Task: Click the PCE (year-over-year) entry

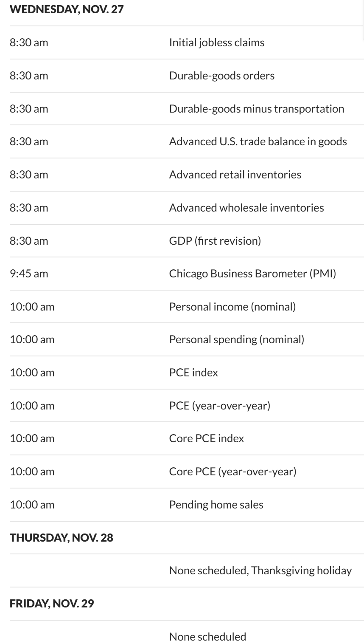Action: [219, 406]
